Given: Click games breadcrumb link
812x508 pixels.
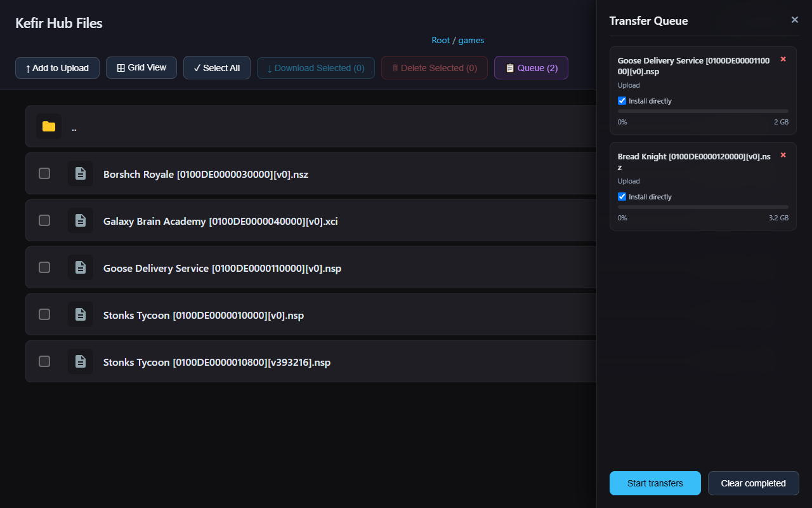Looking at the screenshot, I should click(471, 41).
